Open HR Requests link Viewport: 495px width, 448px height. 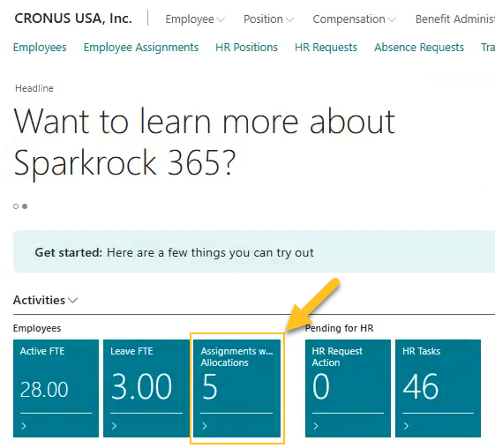click(x=326, y=48)
